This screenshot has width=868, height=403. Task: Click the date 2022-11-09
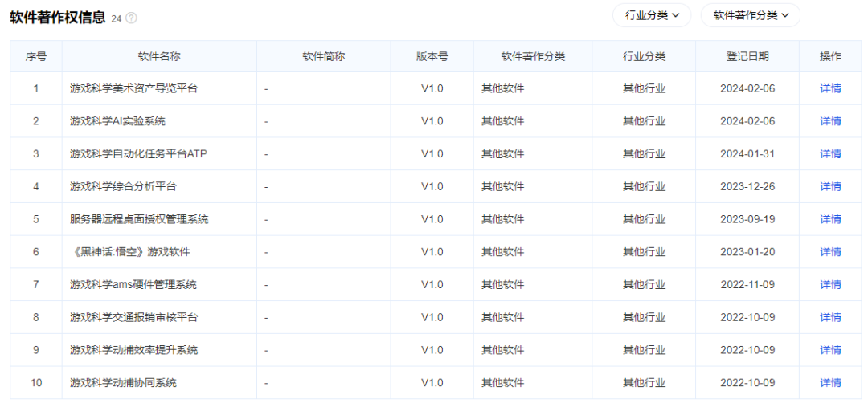click(x=748, y=285)
